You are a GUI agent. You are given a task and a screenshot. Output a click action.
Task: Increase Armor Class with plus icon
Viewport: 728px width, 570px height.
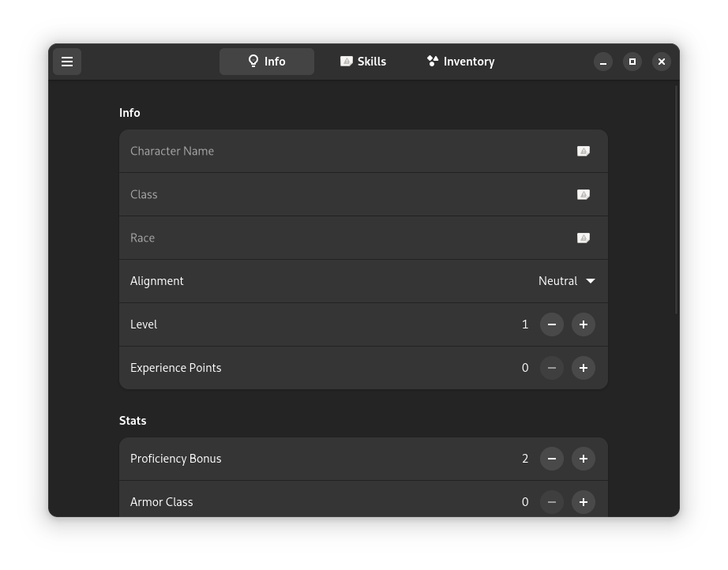point(584,502)
